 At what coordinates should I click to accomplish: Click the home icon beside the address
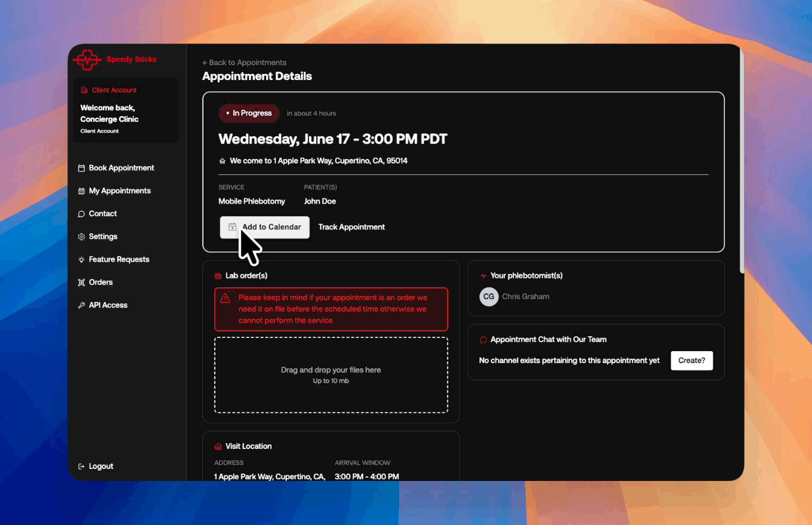222,161
